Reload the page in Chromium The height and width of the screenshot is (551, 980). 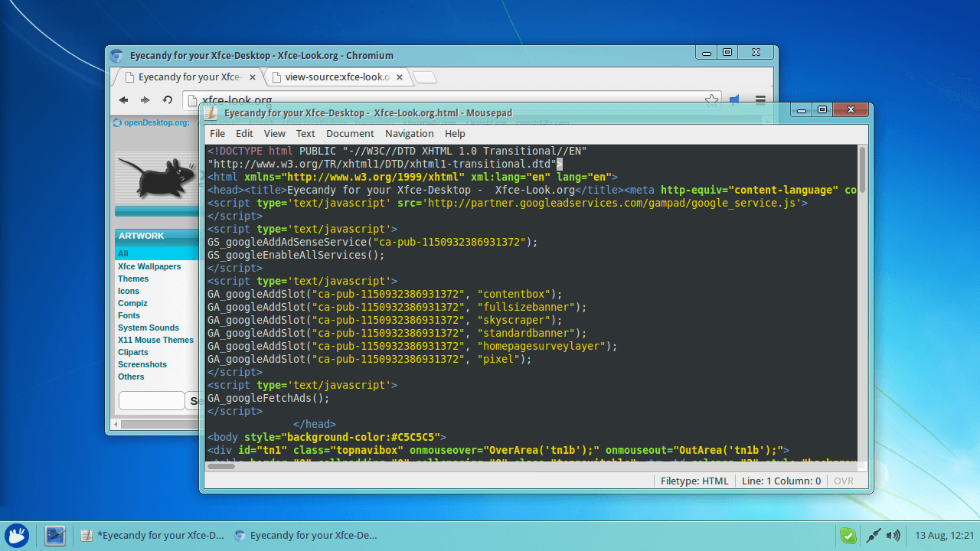coord(168,99)
